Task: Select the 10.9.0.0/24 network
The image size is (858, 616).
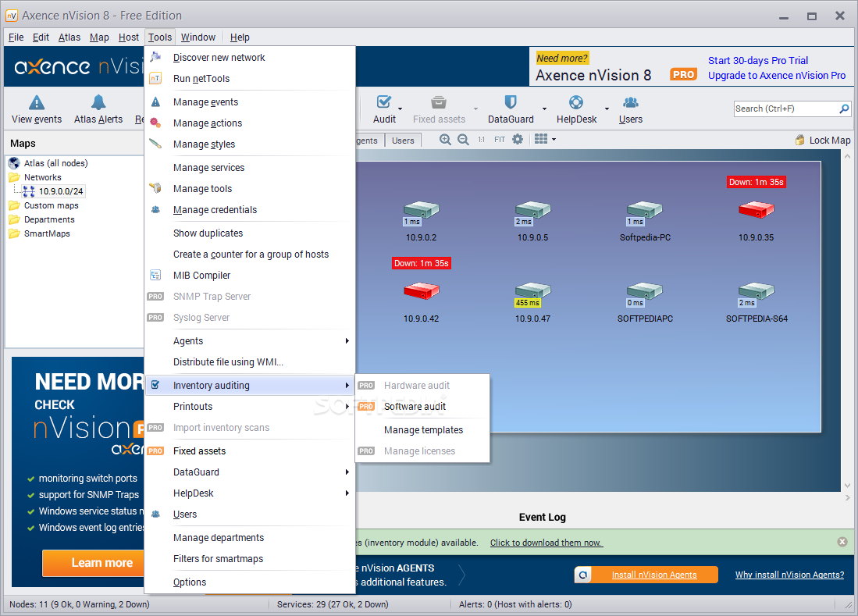Action: point(61,191)
